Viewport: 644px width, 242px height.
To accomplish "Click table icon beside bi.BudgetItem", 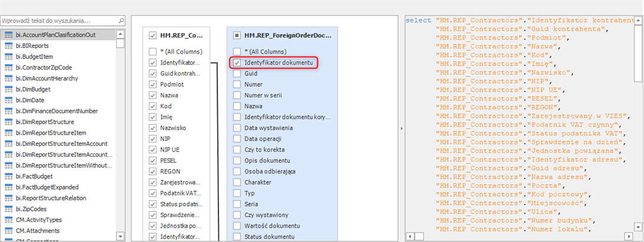I will [9, 57].
